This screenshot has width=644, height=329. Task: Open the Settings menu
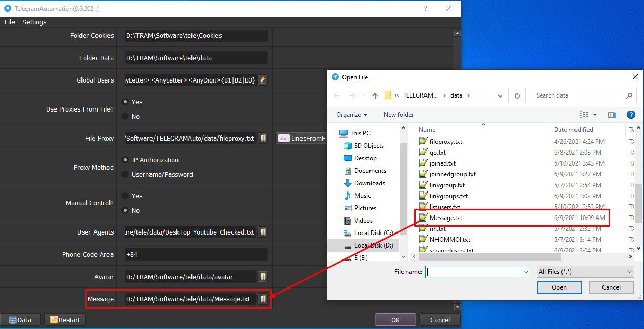[34, 22]
